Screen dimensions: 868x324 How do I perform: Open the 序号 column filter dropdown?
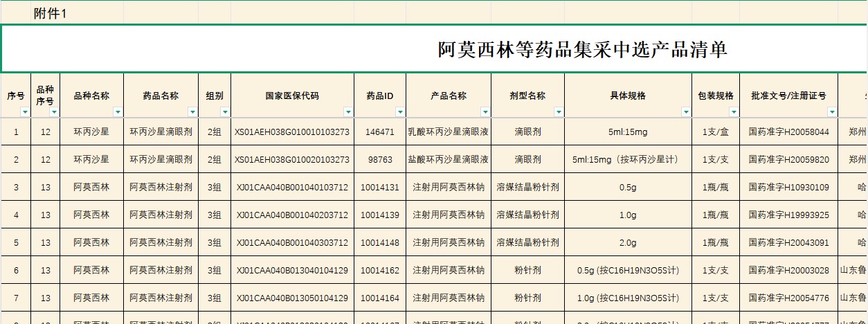tap(25, 112)
